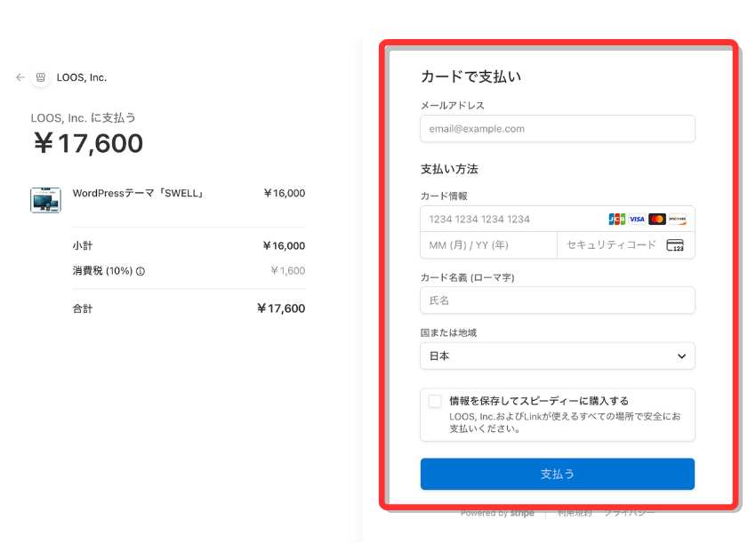Click the 支払い方法 section heading
This screenshot has width=756, height=560.
pos(449,169)
